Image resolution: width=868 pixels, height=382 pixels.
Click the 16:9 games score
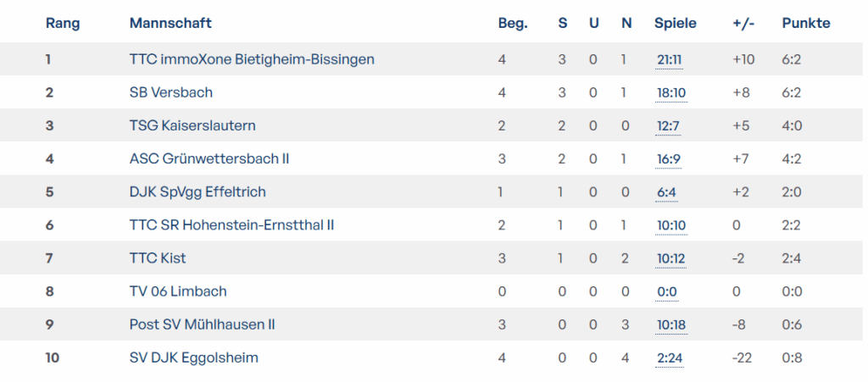[668, 159]
